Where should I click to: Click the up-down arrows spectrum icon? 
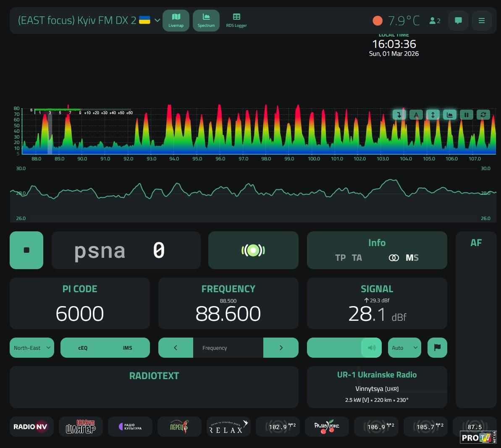pyautogui.click(x=433, y=115)
